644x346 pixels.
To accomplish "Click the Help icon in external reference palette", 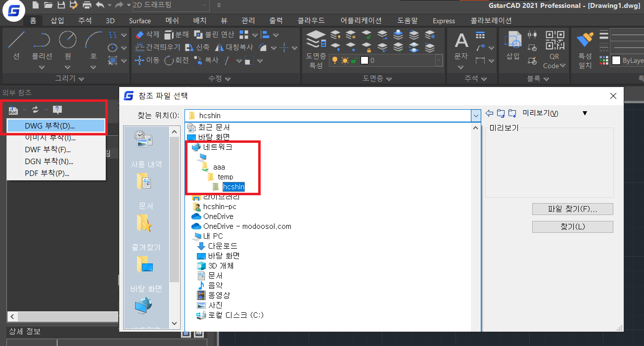I will (x=57, y=110).
